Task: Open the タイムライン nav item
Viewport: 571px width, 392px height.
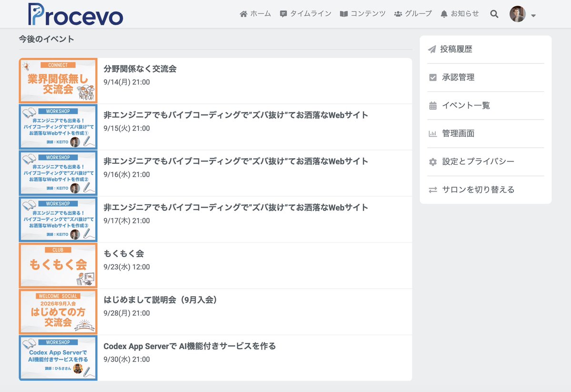Action: click(x=306, y=14)
